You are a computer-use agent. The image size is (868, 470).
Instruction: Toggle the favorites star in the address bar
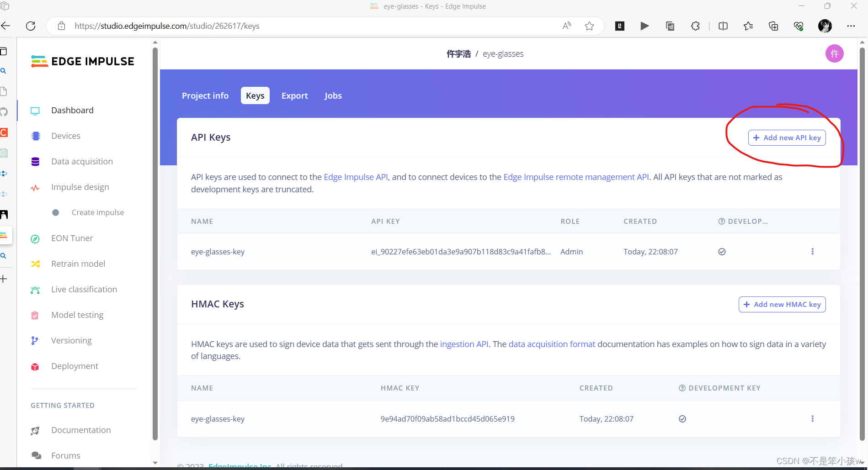click(x=589, y=26)
